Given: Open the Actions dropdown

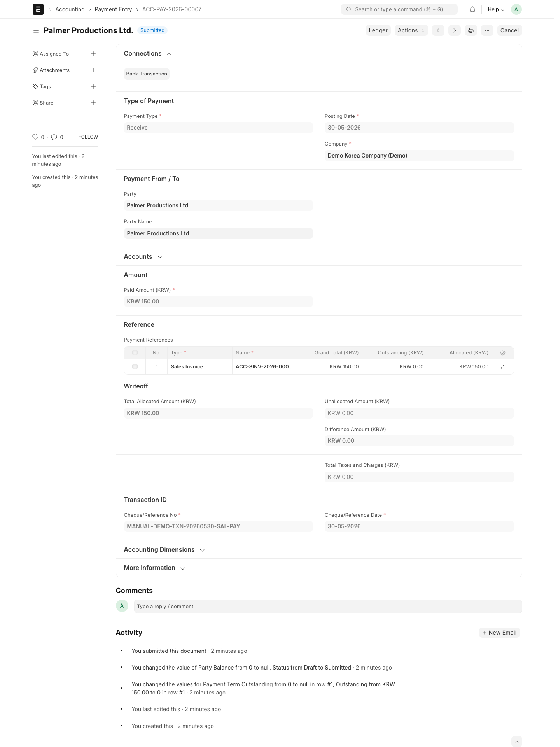Looking at the screenshot, I should tap(411, 30).
